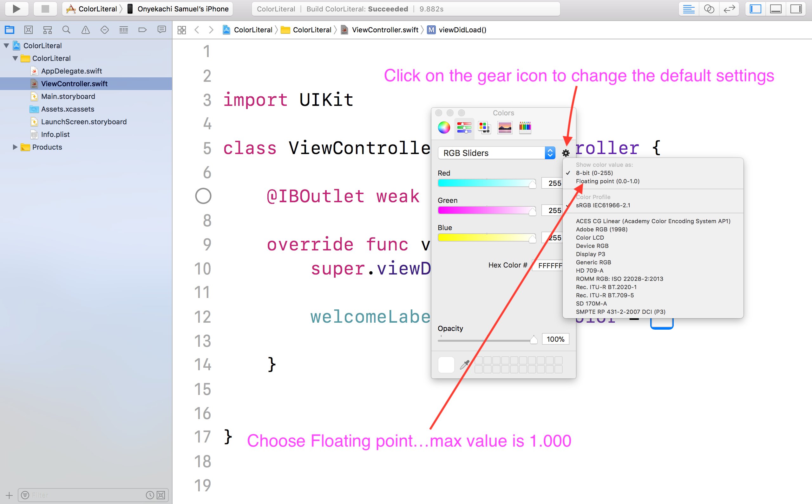Open the assistant editor
812x504 pixels.
709,9
